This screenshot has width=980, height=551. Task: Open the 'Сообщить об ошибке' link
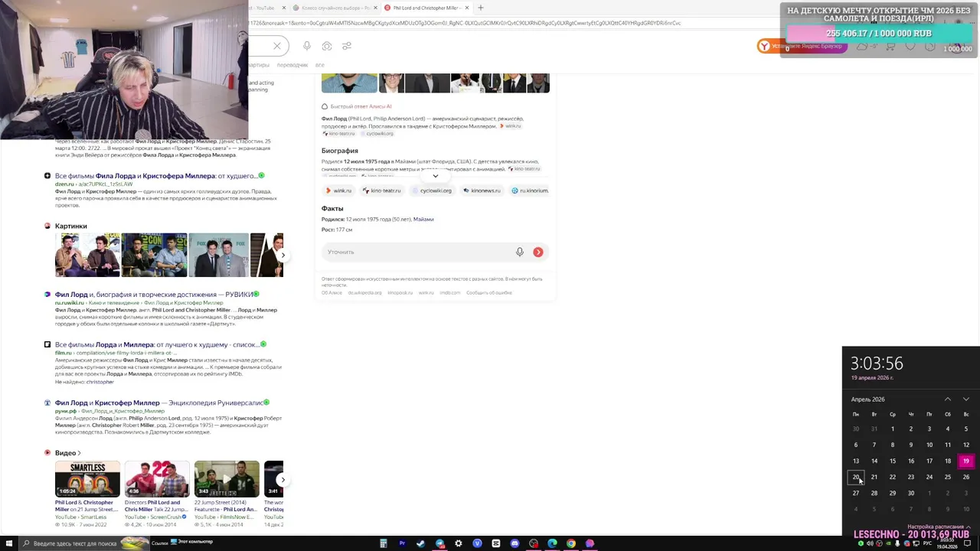pos(489,292)
